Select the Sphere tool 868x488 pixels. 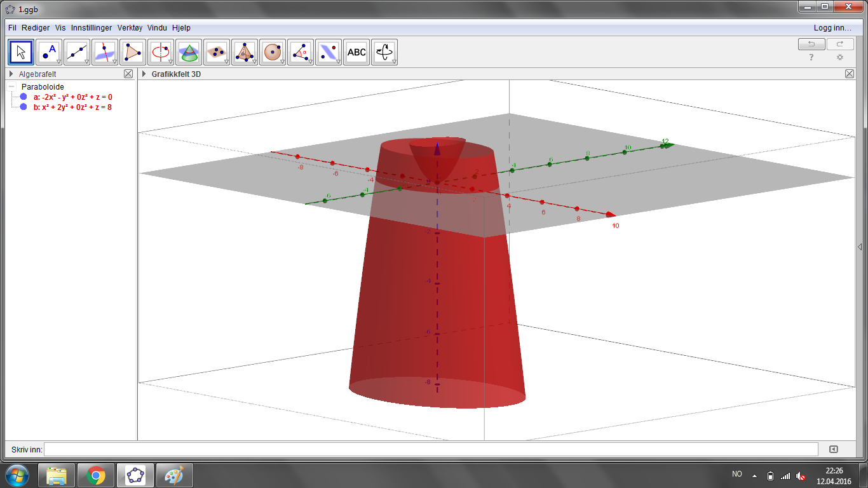pyautogui.click(x=273, y=52)
